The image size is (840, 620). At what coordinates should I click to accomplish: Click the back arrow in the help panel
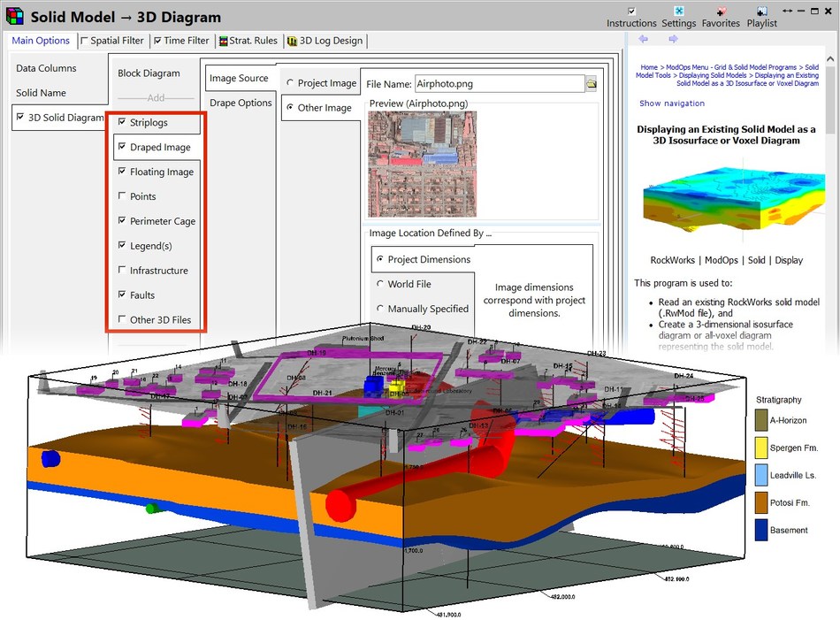click(x=644, y=38)
